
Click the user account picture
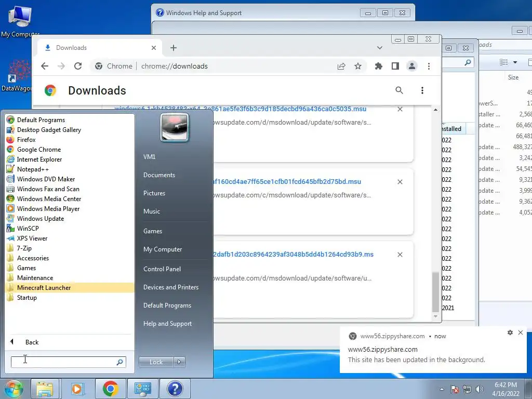[175, 128]
